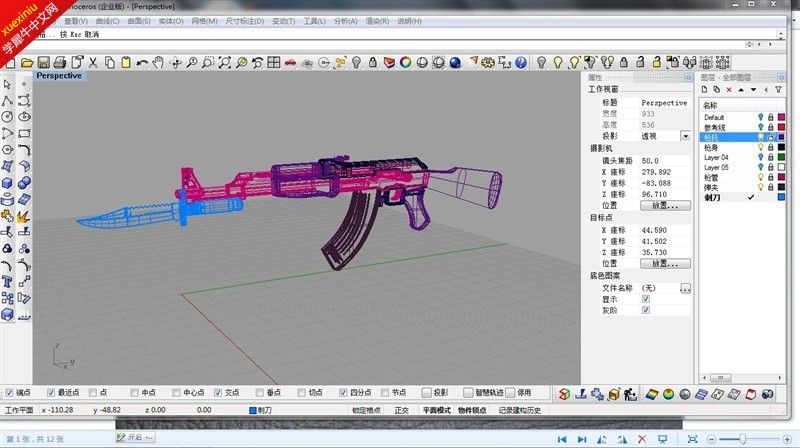Viewport: 800px width, 448px height.
Task: Delete image with viewer red X icon
Action: [642, 439]
